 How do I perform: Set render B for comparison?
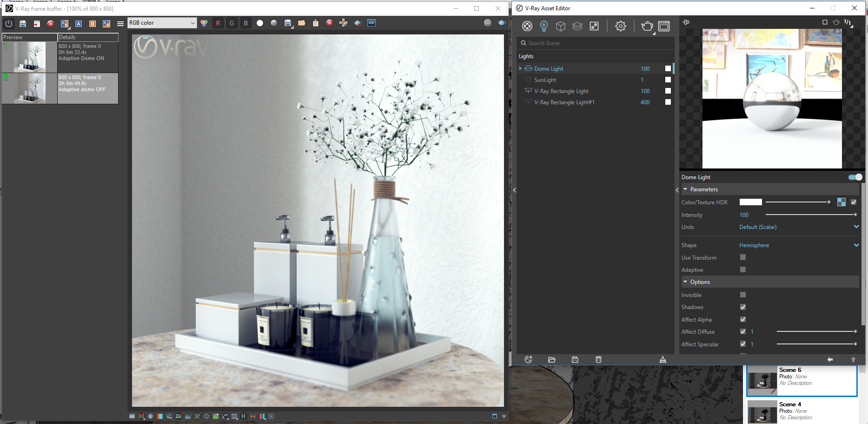[x=93, y=23]
